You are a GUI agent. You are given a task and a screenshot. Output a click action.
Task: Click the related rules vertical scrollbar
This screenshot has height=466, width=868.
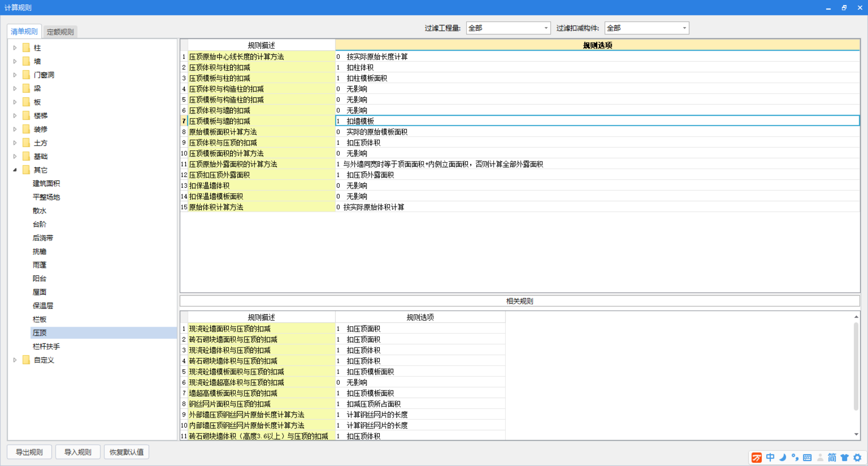856,366
